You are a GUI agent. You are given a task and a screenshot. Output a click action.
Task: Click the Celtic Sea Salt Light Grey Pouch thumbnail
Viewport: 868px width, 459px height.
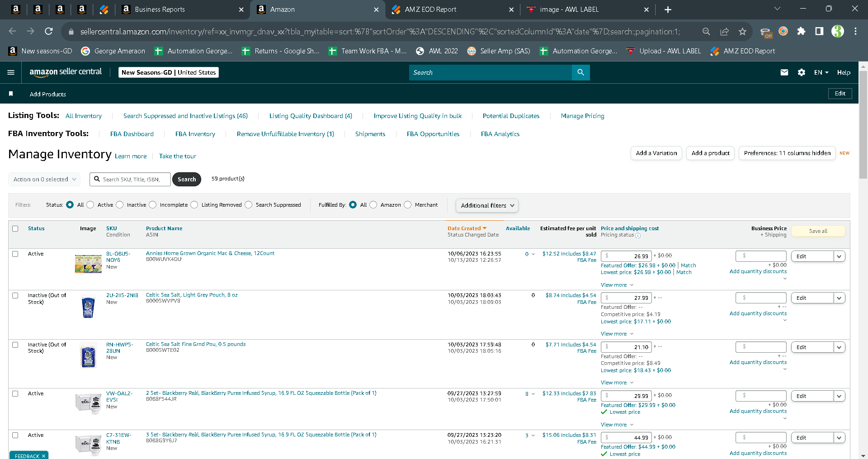(x=88, y=306)
